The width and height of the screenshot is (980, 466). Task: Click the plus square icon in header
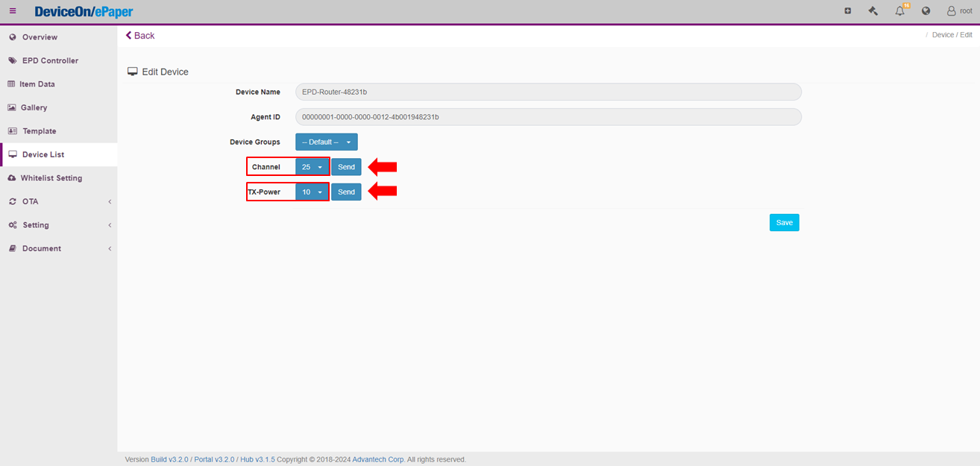point(847,11)
